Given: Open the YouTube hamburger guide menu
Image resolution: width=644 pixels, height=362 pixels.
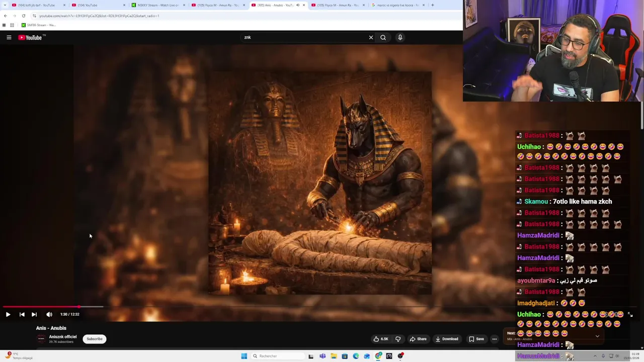Looking at the screenshot, I should (9, 37).
